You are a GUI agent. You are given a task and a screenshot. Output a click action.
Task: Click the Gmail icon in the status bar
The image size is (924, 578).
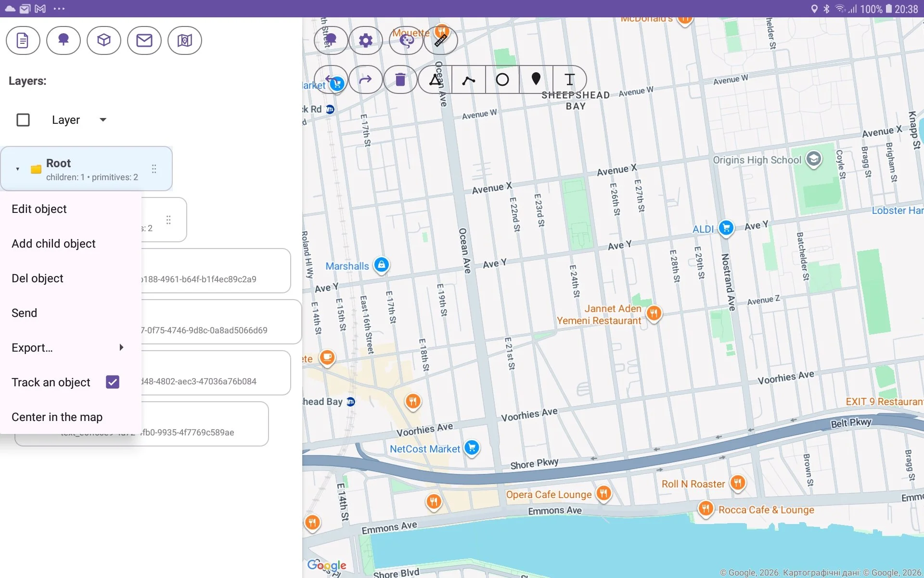[40, 9]
